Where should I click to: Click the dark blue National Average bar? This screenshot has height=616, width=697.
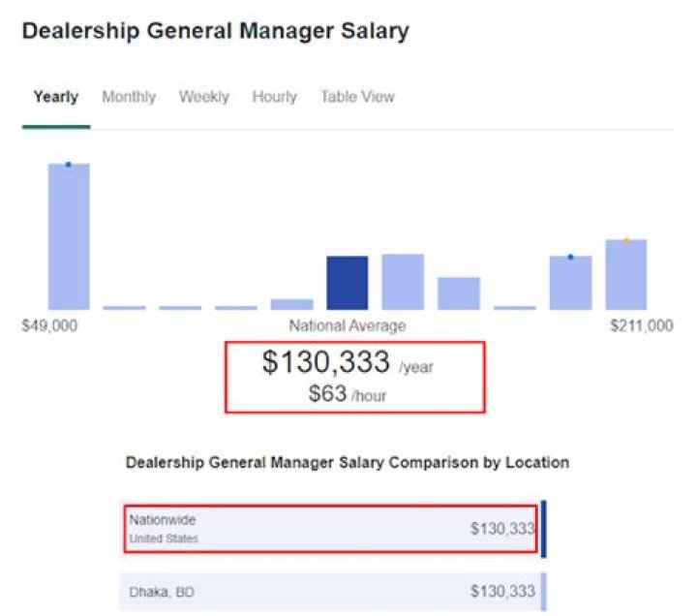click(x=348, y=283)
